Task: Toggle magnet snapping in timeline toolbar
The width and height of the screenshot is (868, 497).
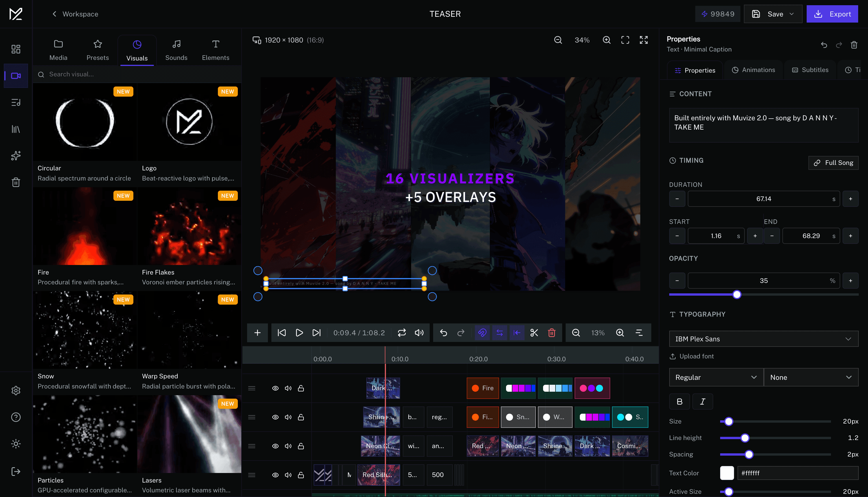Action: (482, 332)
